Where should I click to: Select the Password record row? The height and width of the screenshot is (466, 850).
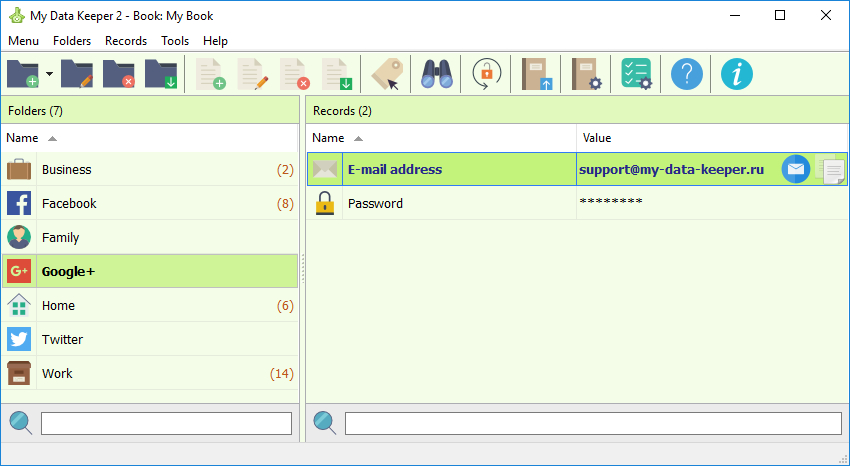coord(577,204)
